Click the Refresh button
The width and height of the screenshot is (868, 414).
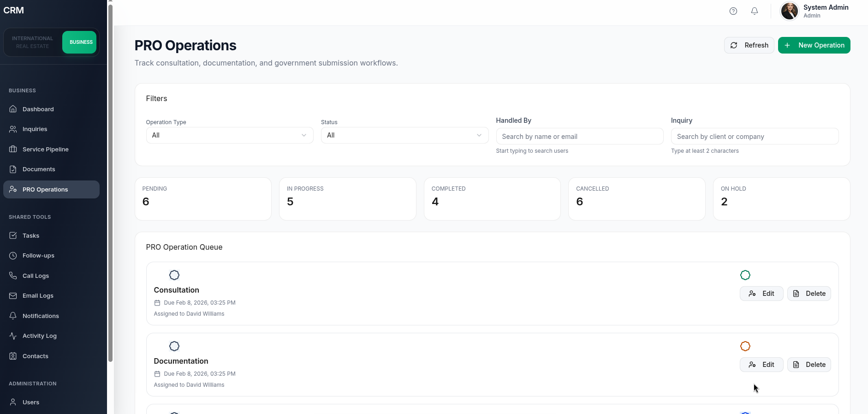pos(749,45)
